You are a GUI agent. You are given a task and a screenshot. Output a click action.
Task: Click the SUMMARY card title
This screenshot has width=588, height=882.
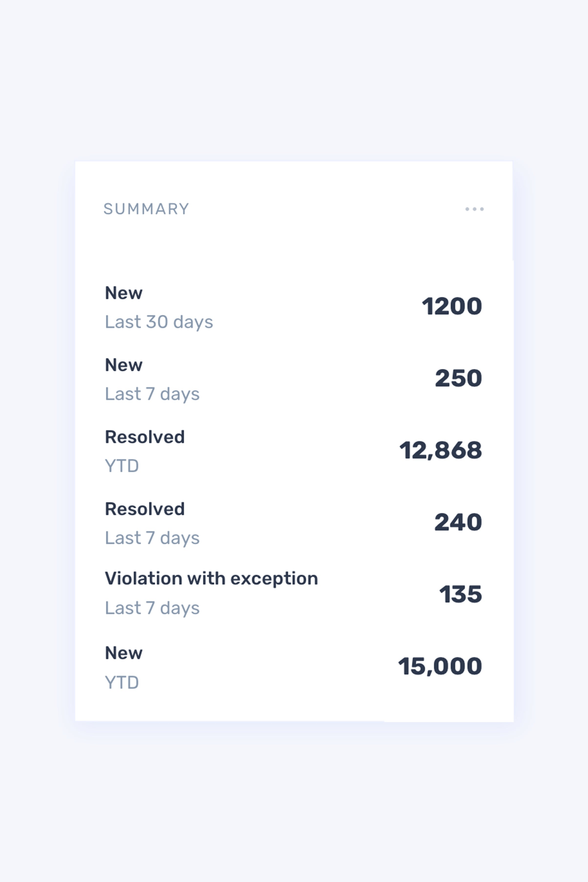pos(146,209)
